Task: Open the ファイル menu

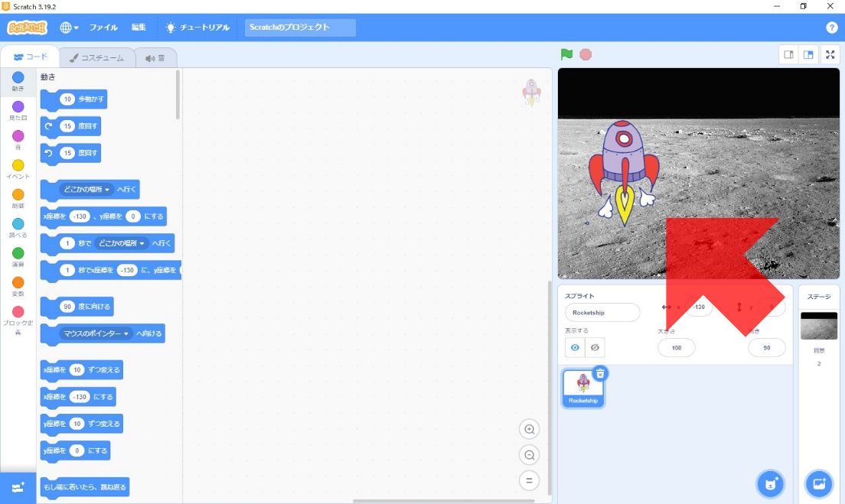Action: click(x=103, y=28)
